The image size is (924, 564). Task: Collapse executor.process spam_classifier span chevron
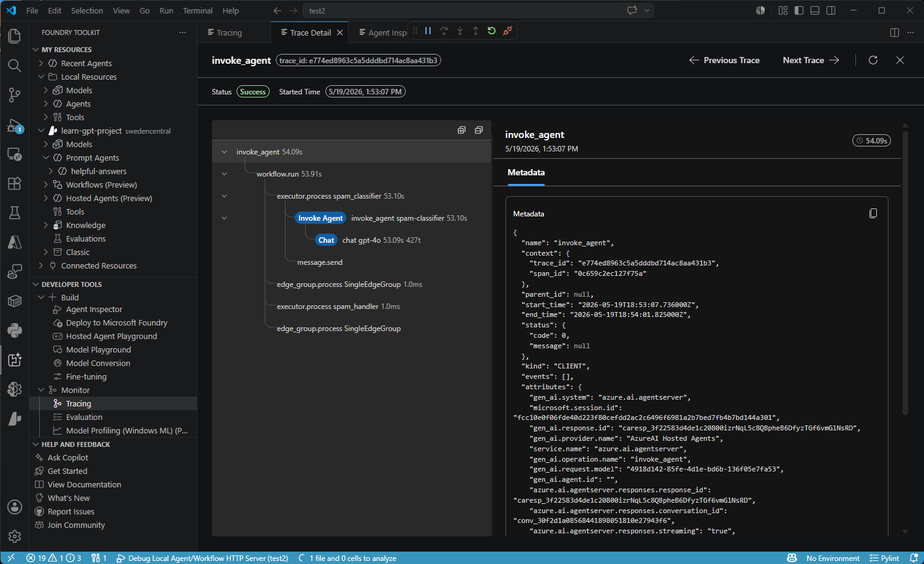pyautogui.click(x=224, y=196)
